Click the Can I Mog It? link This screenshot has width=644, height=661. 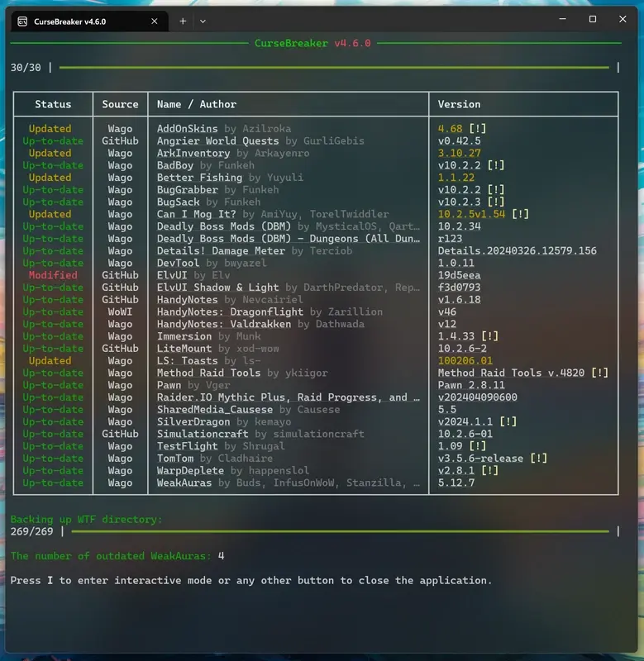click(196, 214)
